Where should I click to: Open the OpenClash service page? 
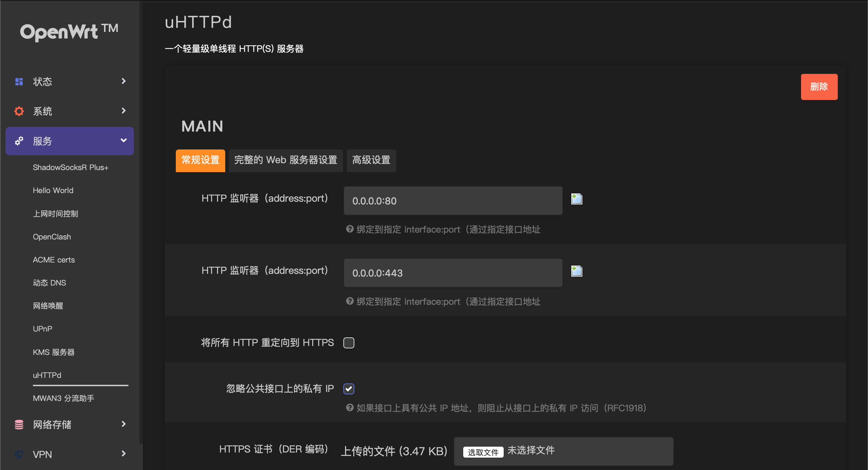pyautogui.click(x=52, y=236)
